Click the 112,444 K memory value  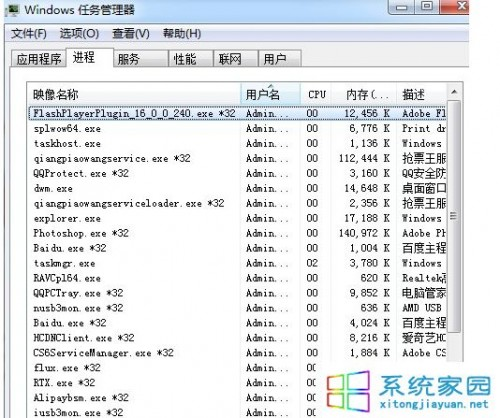(364, 158)
